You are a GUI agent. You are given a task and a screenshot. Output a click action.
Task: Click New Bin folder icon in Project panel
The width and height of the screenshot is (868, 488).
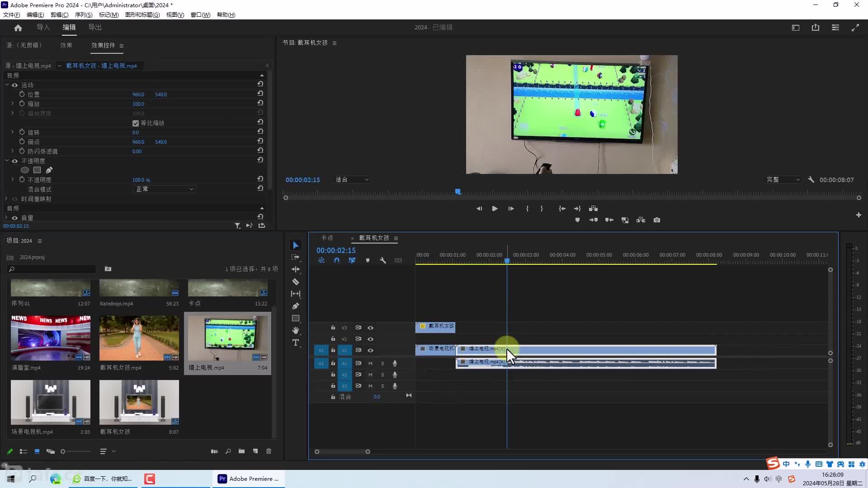tap(242, 451)
